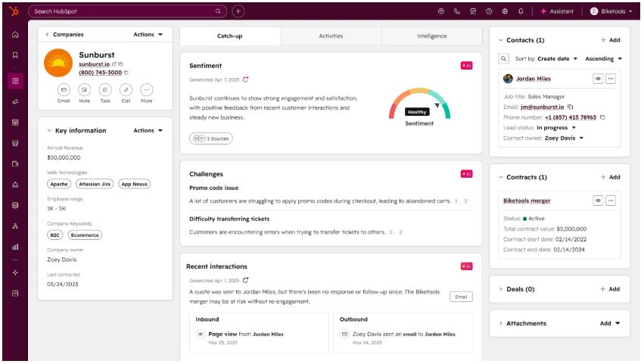The width and height of the screenshot is (644, 364).
Task: Click the Search HubSpot input field
Action: [x=127, y=11]
